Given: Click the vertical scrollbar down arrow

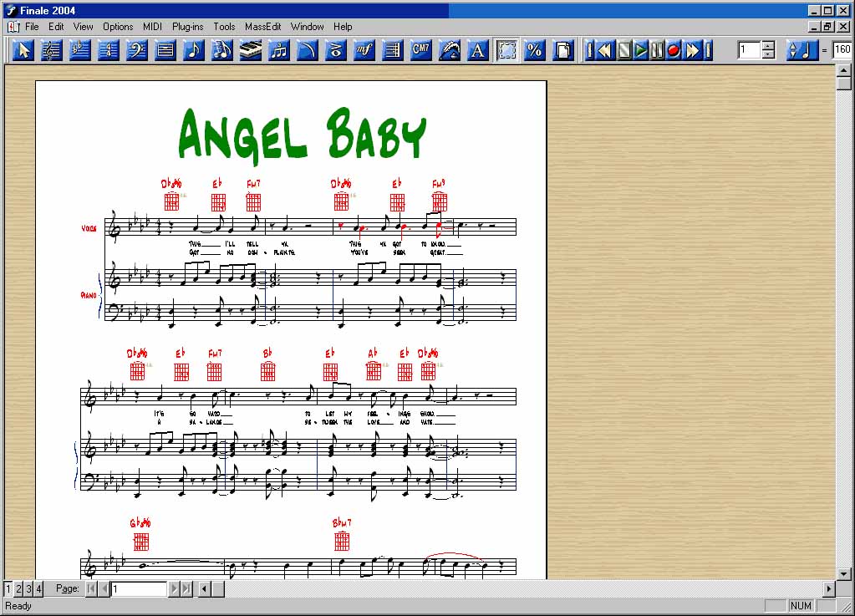Looking at the screenshot, I should coord(844,574).
